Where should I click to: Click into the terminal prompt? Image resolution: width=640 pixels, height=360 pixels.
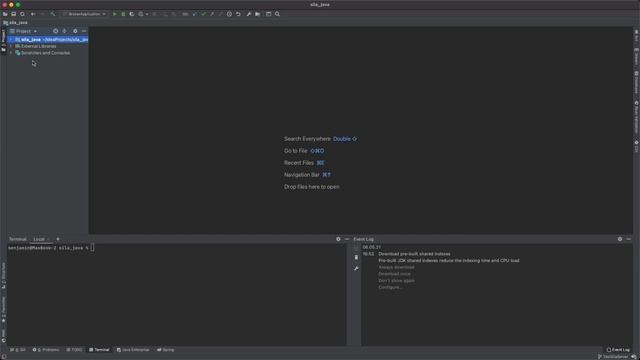coord(93,248)
